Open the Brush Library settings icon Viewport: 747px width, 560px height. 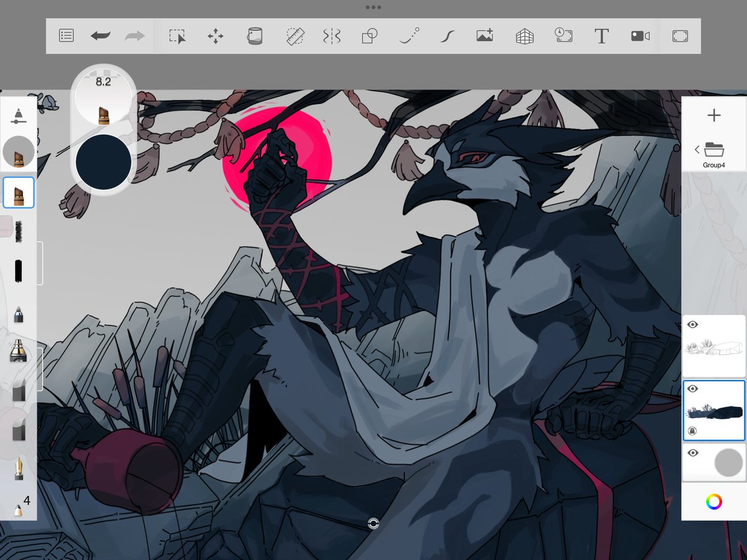pyautogui.click(x=19, y=116)
